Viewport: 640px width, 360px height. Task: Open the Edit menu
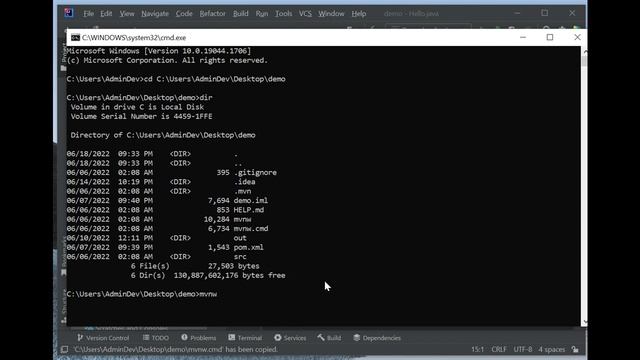point(106,13)
